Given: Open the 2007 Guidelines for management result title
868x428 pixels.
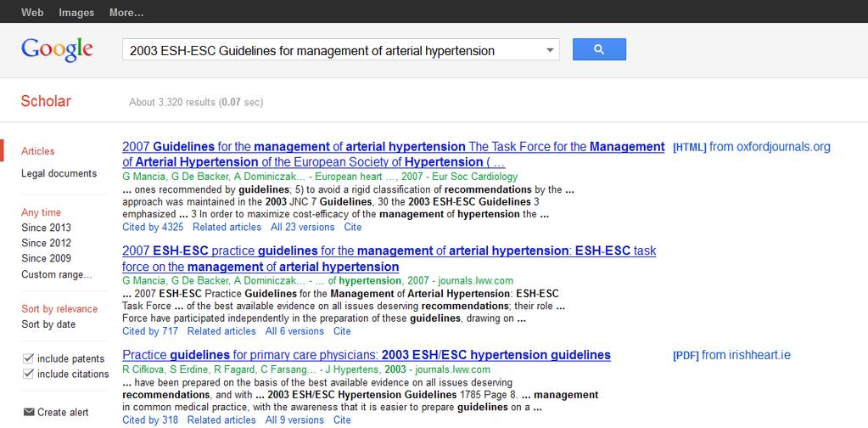Looking at the screenshot, I should coord(393,155).
